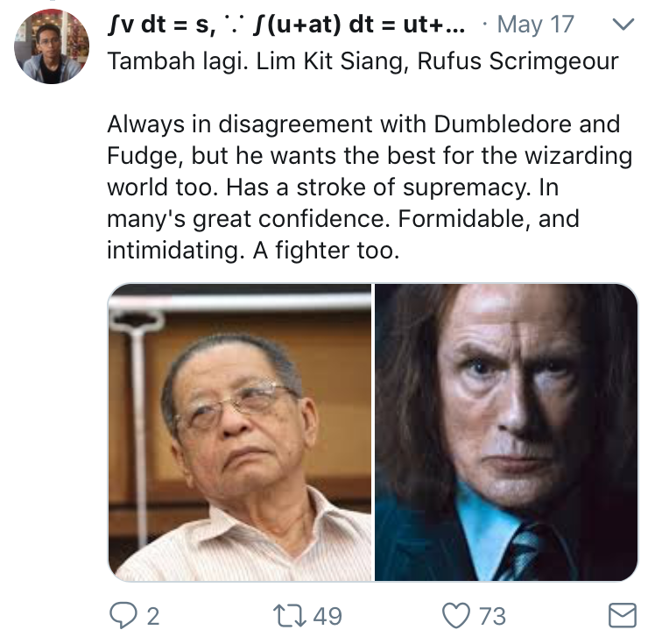Expand the tweet options chevron menu
The height and width of the screenshot is (644, 655).
tap(623, 26)
